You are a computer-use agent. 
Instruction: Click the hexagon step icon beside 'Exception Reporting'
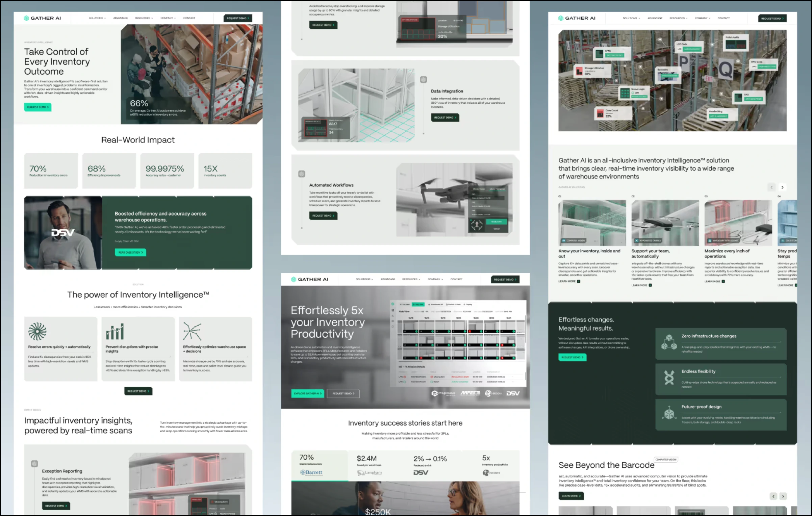click(x=34, y=464)
